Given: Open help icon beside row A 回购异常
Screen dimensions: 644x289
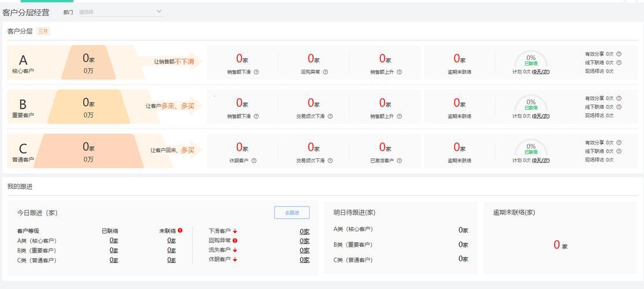Looking at the screenshot, I should 325,72.
